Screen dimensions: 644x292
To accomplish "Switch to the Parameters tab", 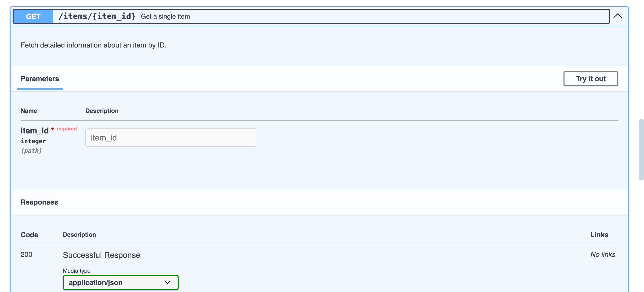I will click(39, 79).
